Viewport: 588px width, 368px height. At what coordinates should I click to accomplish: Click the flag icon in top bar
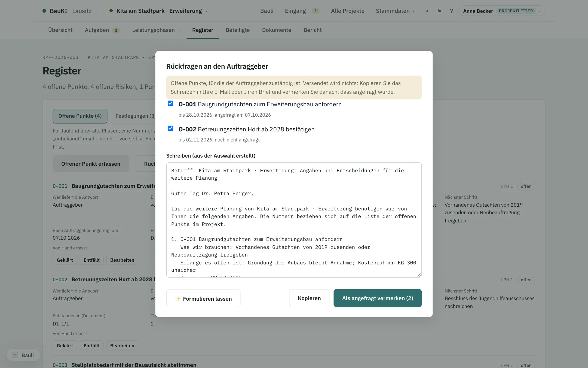coord(439,11)
